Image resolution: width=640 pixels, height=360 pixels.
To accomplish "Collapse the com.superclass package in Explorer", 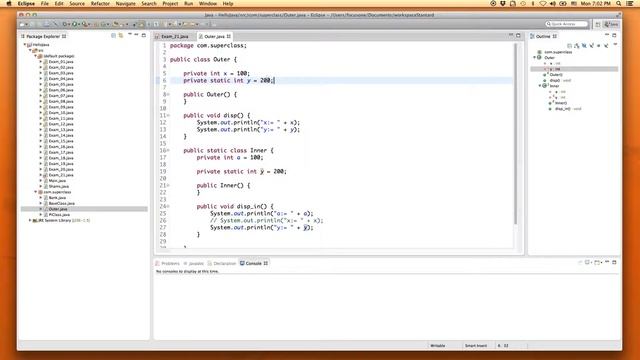I will point(36,192).
